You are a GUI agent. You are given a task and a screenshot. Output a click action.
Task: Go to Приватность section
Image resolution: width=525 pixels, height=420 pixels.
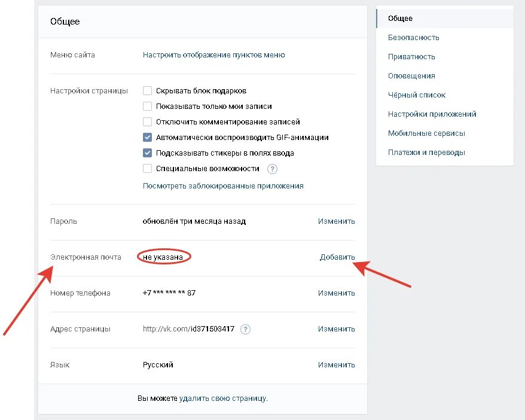[411, 57]
